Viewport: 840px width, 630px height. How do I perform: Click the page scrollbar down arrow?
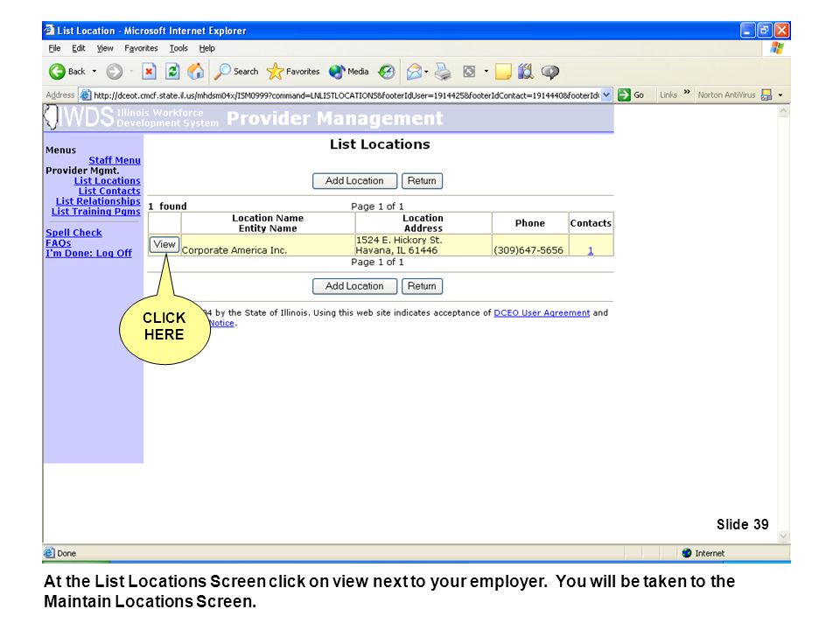pyautogui.click(x=782, y=535)
